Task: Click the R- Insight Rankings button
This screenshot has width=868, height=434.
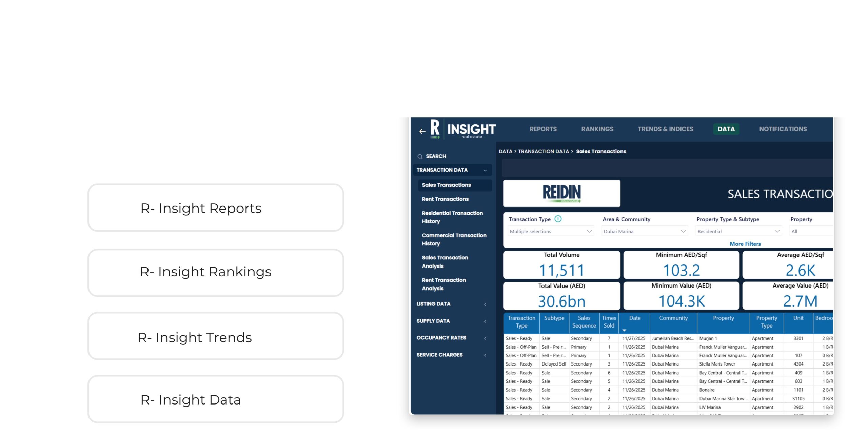Action: tap(216, 273)
